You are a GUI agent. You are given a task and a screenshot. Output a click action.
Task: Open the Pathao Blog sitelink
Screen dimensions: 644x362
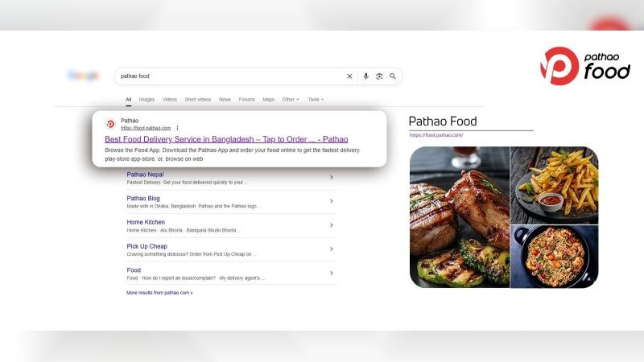pos(143,198)
